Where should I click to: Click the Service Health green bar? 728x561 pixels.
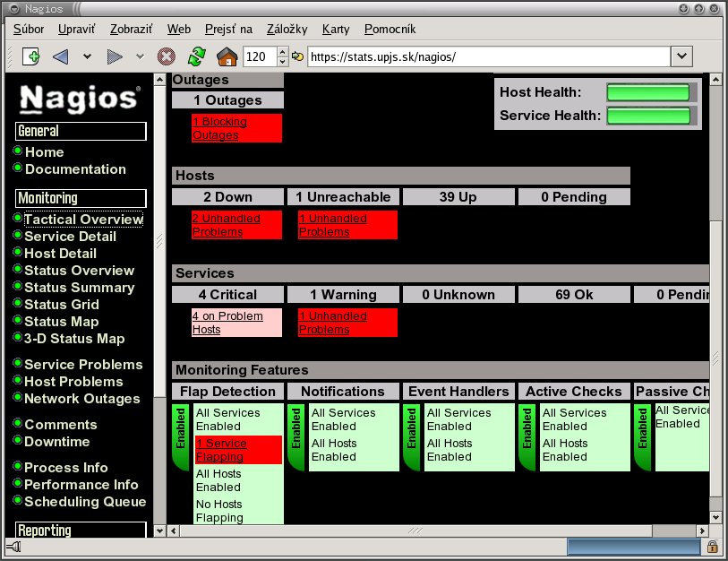point(648,116)
